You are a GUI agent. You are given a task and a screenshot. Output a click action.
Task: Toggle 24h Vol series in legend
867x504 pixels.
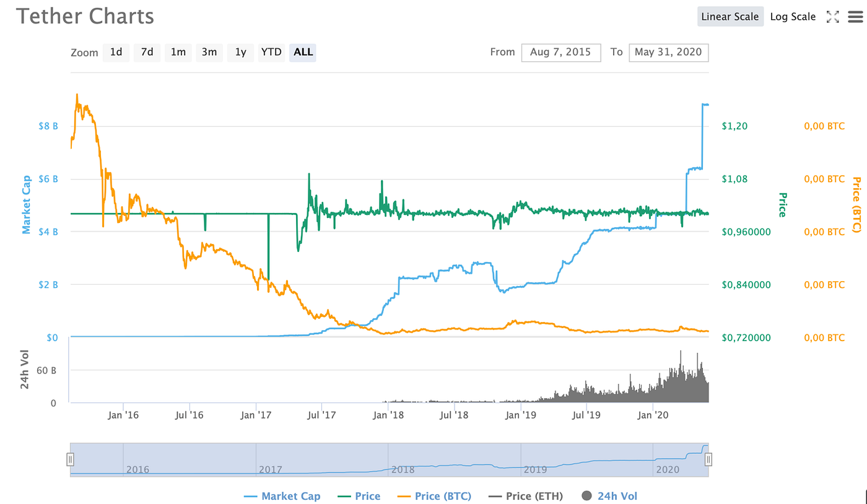pyautogui.click(x=609, y=496)
